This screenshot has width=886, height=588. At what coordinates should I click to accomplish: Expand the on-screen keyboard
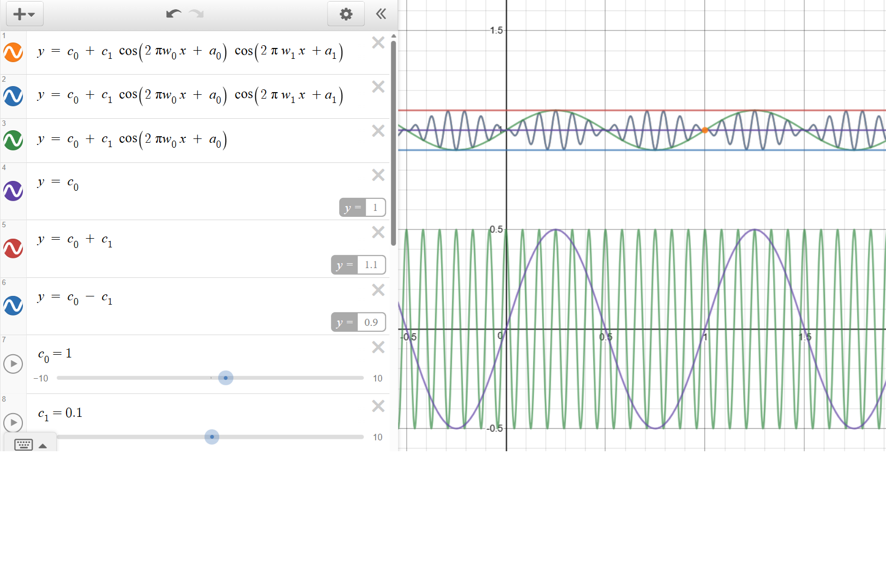tap(30, 445)
